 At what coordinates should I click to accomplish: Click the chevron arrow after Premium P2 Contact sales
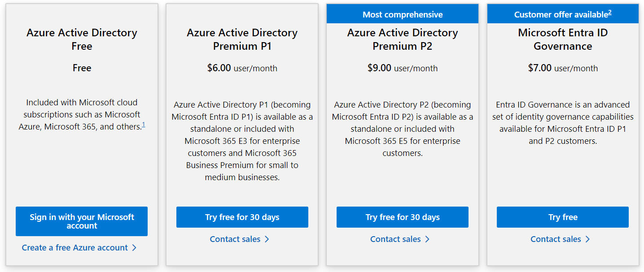(427, 239)
